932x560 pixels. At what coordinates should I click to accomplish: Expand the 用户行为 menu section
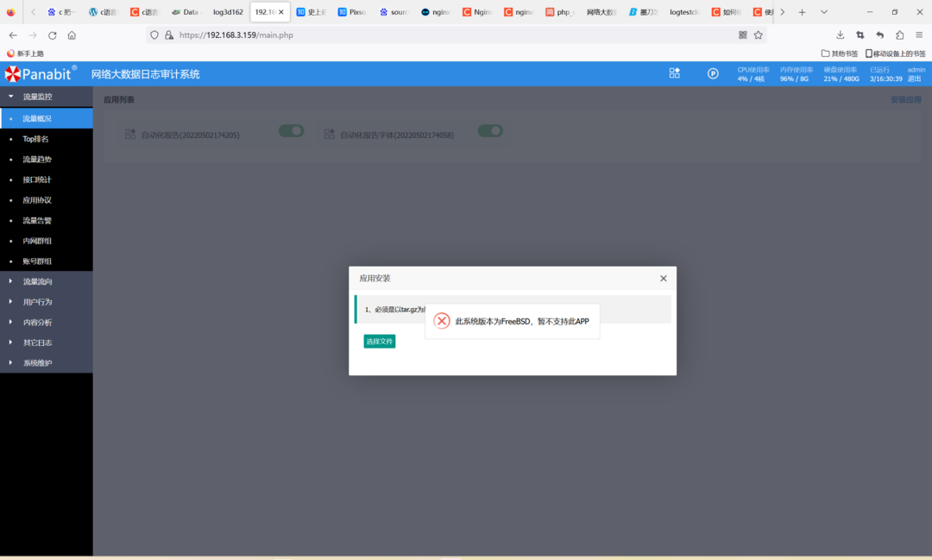click(47, 301)
